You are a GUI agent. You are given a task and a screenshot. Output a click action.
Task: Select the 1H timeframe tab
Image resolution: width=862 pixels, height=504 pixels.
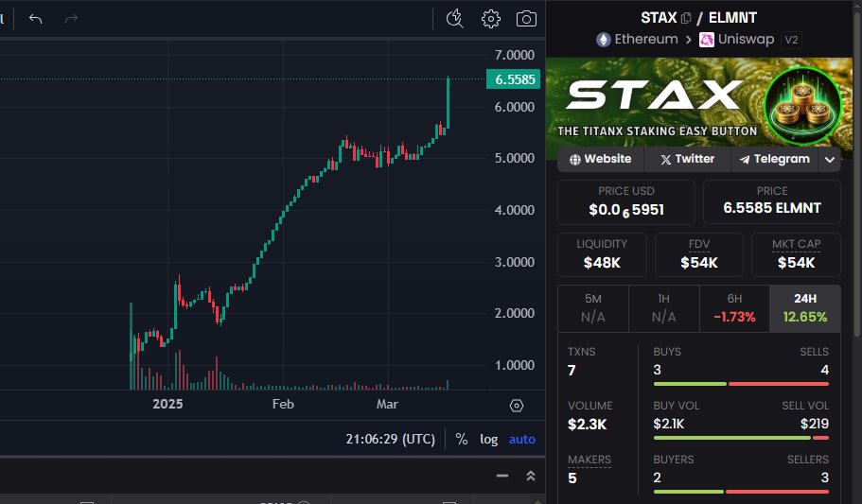(x=663, y=308)
